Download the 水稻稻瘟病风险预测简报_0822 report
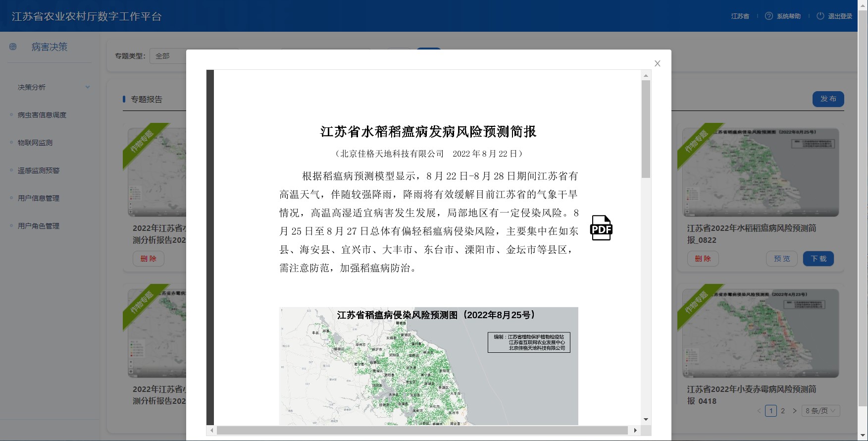This screenshot has height=441, width=868. pyautogui.click(x=818, y=259)
